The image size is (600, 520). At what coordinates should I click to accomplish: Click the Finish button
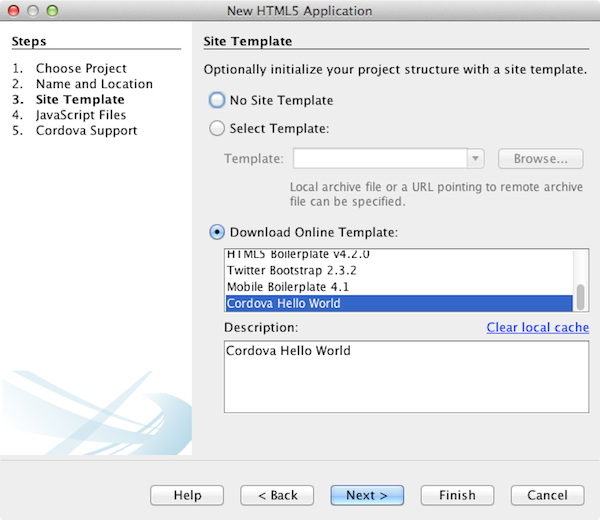pos(457,495)
